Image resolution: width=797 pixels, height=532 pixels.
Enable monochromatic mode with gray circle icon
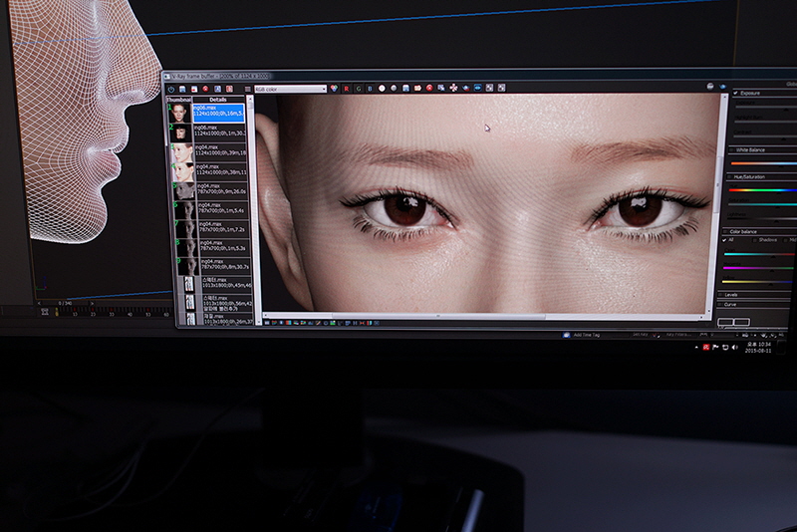394,89
